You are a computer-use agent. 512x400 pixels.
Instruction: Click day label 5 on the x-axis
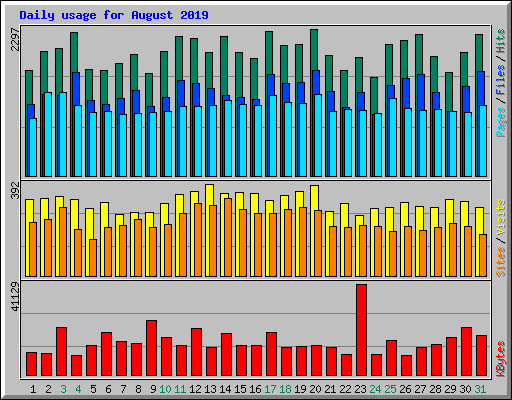click(93, 389)
